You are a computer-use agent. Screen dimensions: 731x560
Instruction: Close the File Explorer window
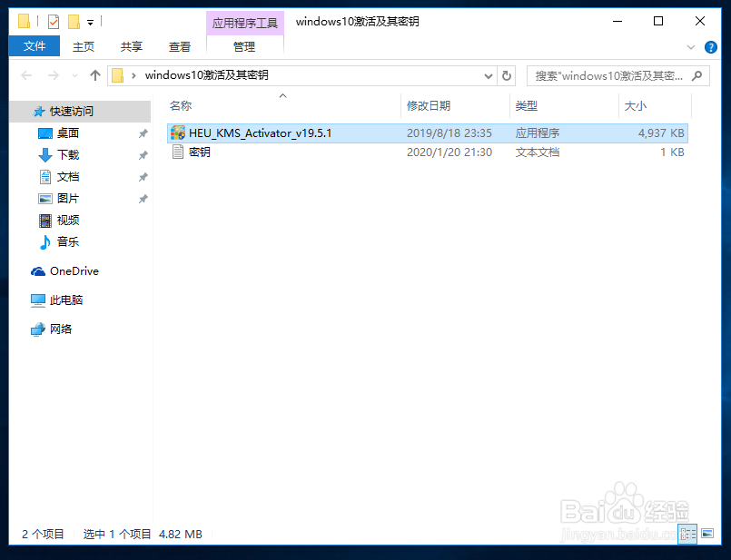click(x=700, y=22)
